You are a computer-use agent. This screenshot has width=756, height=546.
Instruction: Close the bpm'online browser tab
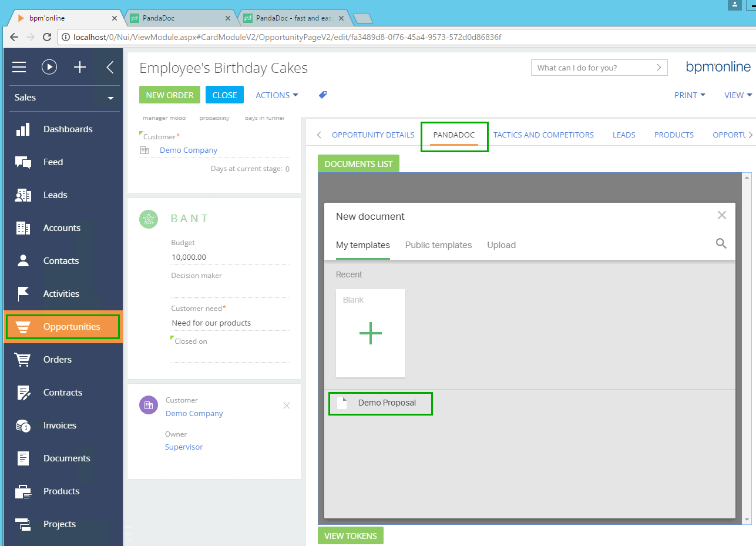click(x=115, y=18)
